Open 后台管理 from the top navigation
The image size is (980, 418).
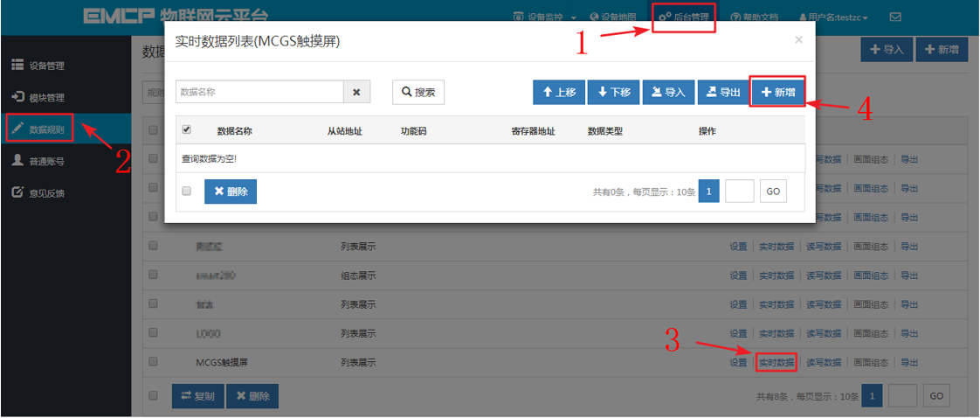pyautogui.click(x=684, y=17)
